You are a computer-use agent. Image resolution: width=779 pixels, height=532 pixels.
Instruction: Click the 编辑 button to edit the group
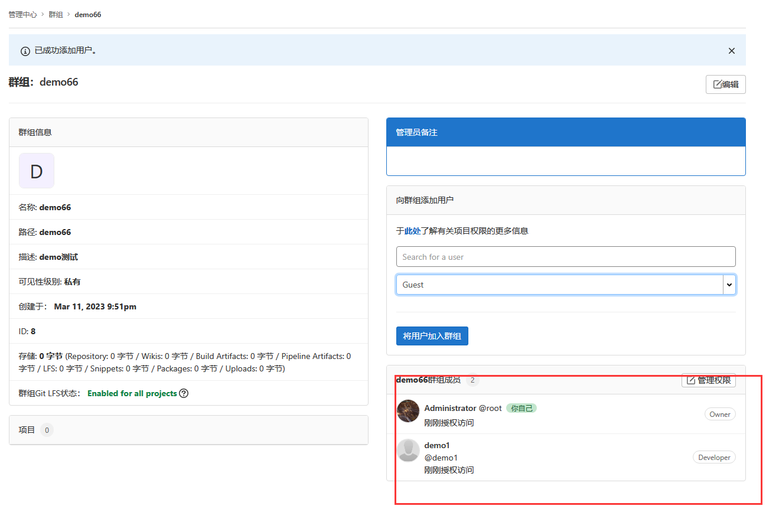click(725, 84)
